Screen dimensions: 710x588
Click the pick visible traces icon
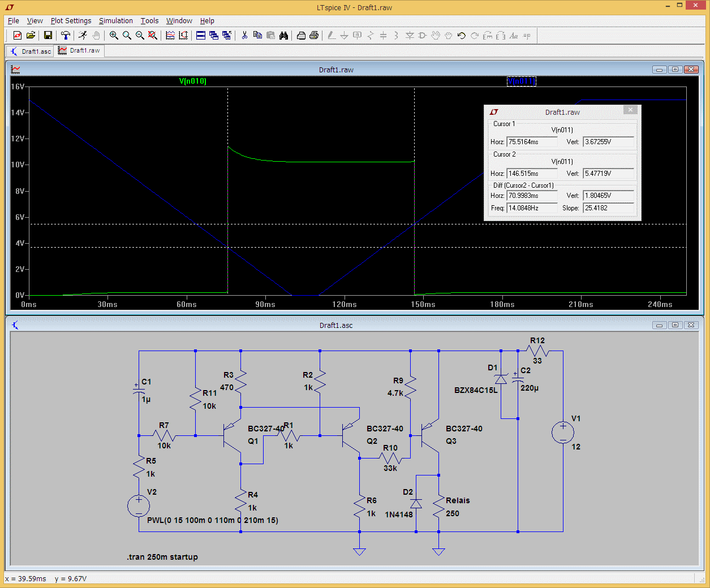click(x=170, y=35)
